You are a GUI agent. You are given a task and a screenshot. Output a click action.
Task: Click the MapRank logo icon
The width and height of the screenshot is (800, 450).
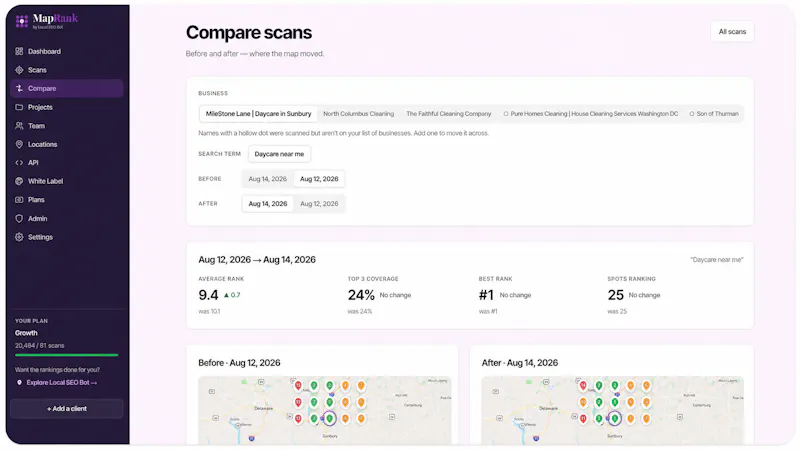click(x=22, y=21)
